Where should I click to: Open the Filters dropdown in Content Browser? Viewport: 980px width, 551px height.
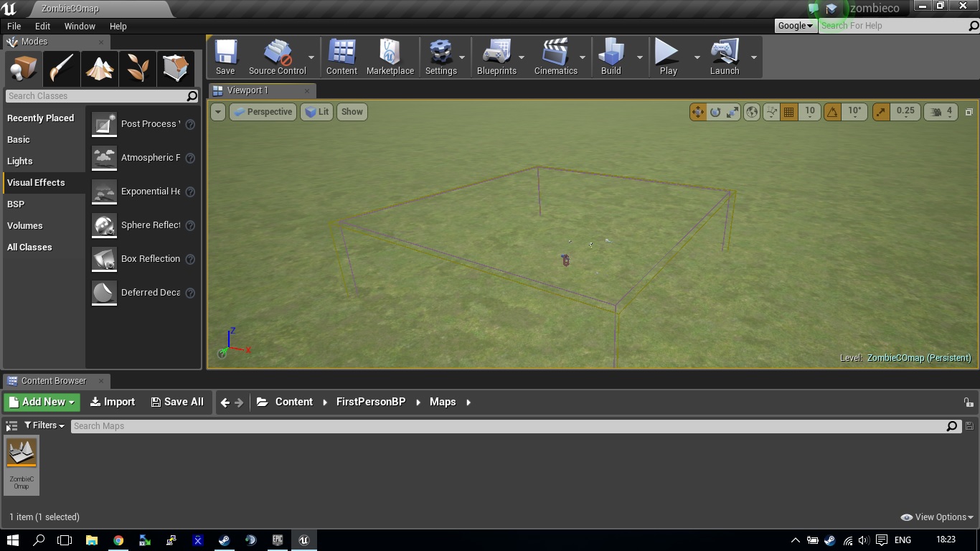pyautogui.click(x=44, y=426)
